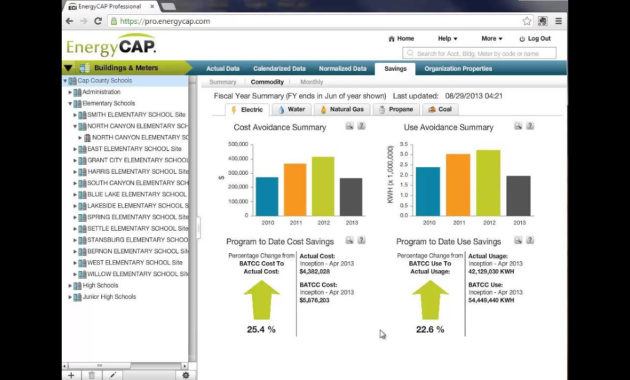630x380 pixels.
Task: Open the Buildings & Meters dropdown triangle
Action: click(68, 68)
